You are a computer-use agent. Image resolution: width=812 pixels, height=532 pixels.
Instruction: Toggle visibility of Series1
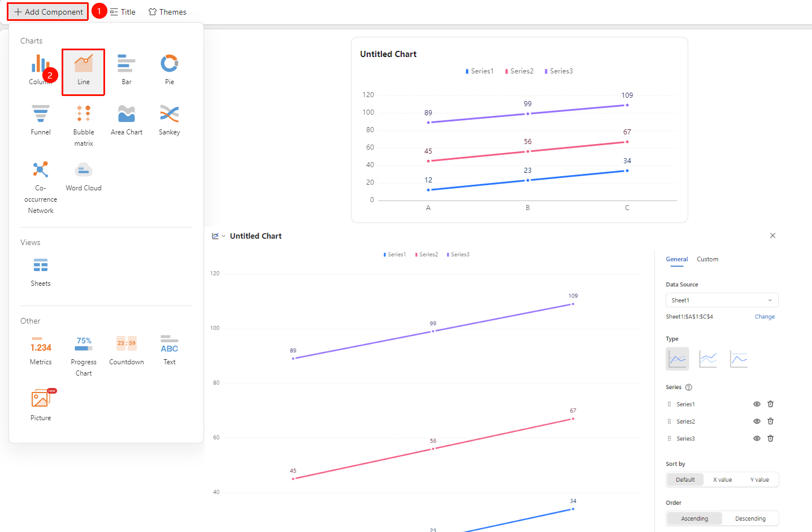pos(757,404)
